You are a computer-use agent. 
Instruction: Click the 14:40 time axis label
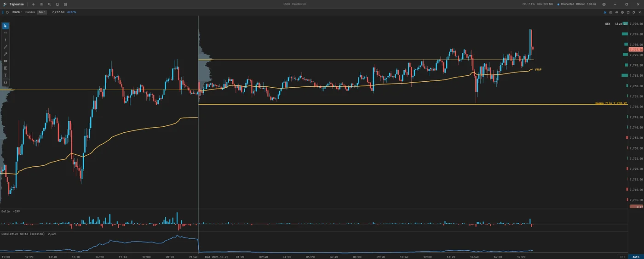[x=475, y=257]
